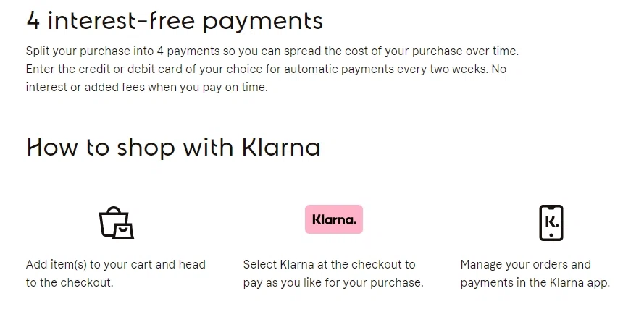The width and height of the screenshot is (644, 317).
Task: Click the word "Klarna" in the shop heading
Action: 280,147
